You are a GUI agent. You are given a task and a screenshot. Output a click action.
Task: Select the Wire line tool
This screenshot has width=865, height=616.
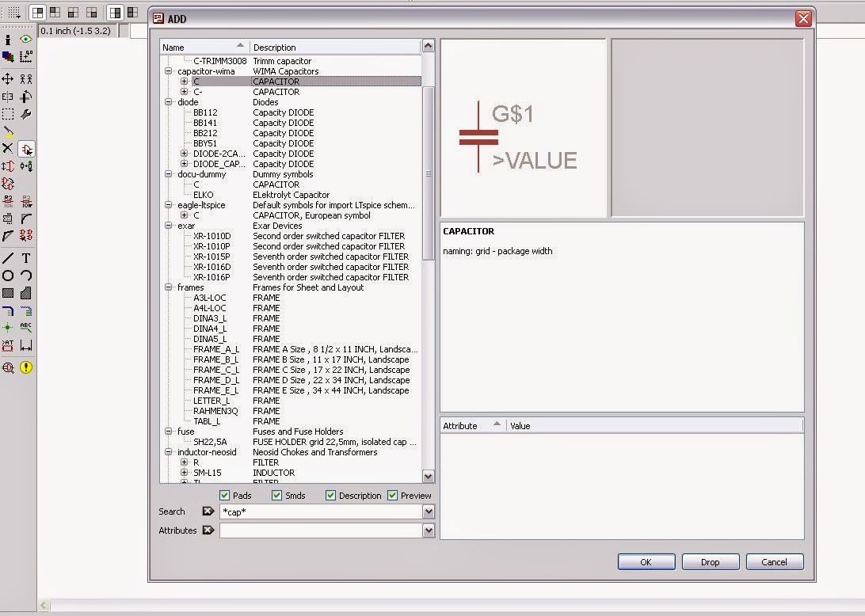tap(8, 258)
